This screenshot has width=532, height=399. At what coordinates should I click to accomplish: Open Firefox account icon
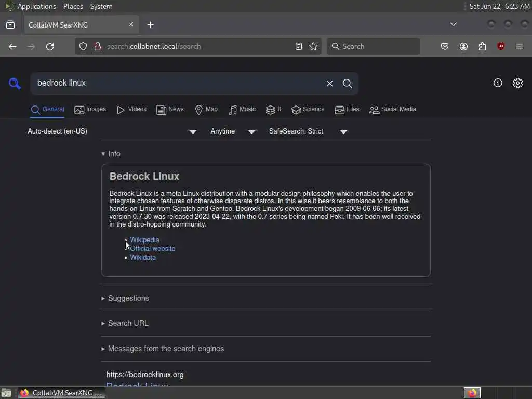coord(463,46)
